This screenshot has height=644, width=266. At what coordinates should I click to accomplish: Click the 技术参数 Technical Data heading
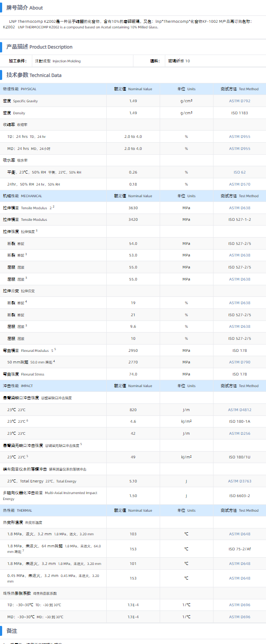point(34,75)
